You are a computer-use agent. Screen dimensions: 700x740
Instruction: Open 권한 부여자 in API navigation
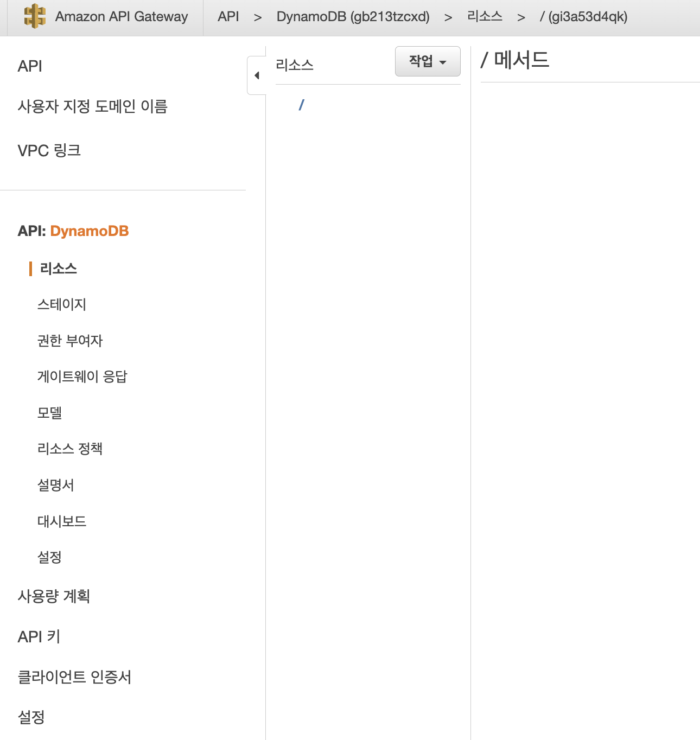[x=70, y=341]
